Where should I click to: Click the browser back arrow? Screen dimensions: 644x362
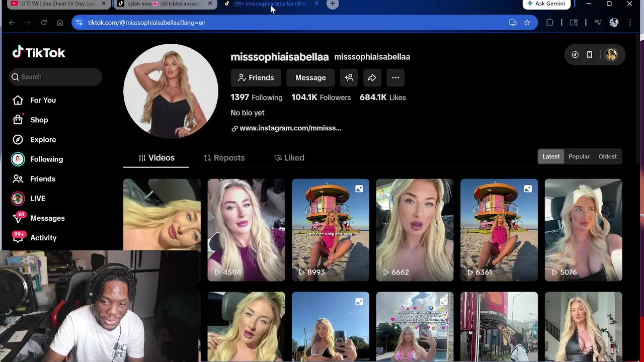[12, 23]
